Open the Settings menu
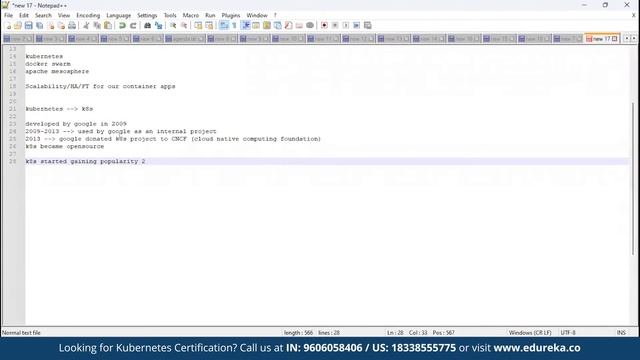 click(x=147, y=15)
